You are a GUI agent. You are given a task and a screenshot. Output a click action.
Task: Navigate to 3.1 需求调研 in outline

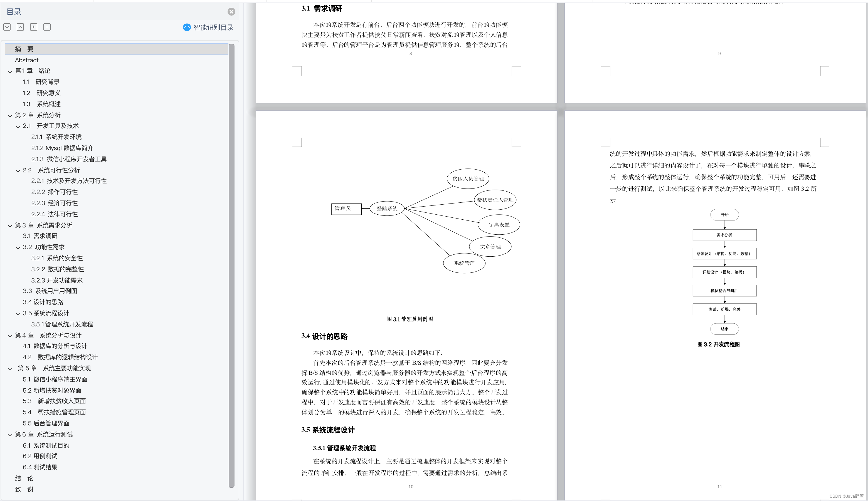pyautogui.click(x=40, y=236)
